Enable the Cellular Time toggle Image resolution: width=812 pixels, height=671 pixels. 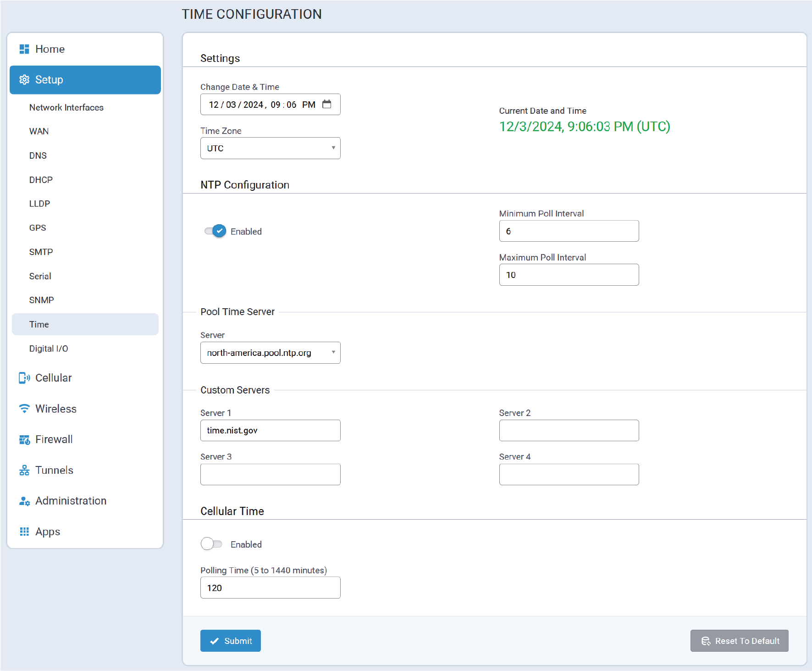(211, 544)
